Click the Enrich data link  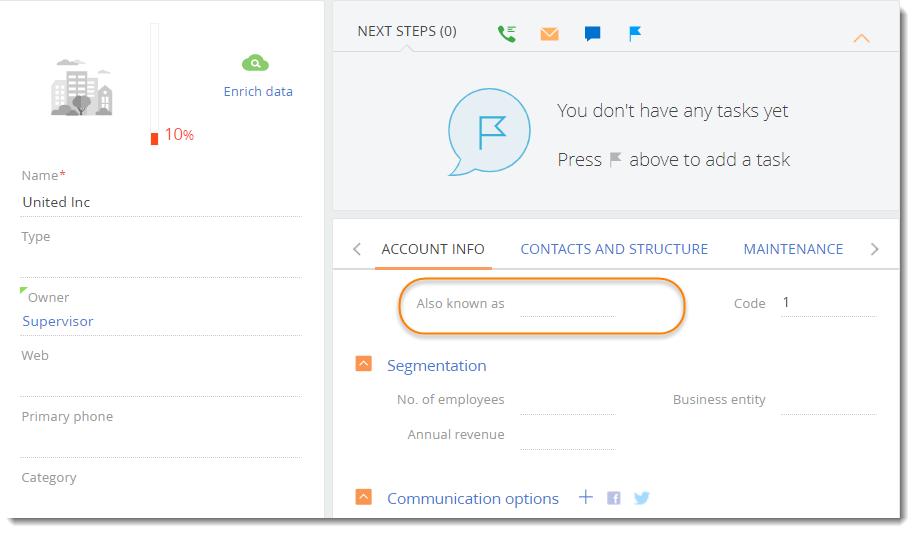click(258, 91)
